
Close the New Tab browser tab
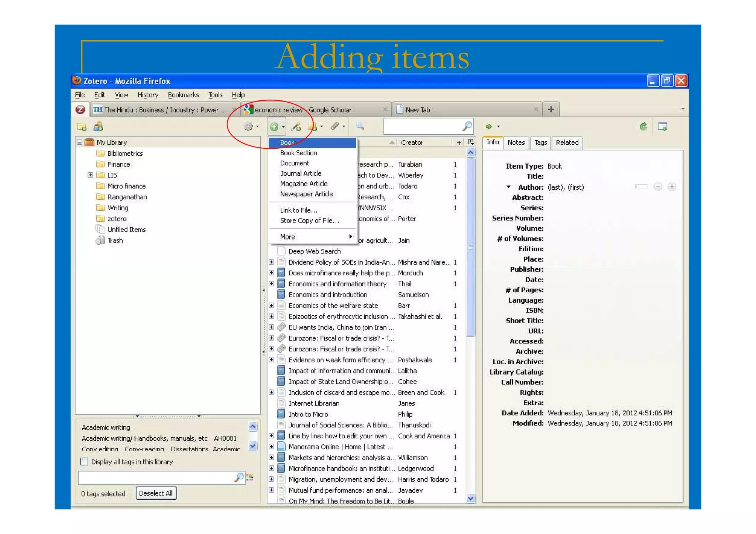536,109
